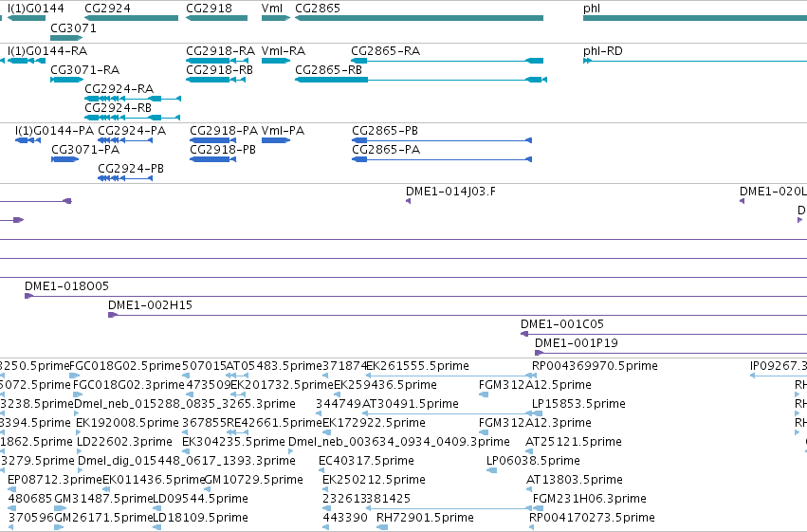The image size is (807, 532).
Task: Click the CG2918-RB transcript label
Action: coord(219,70)
